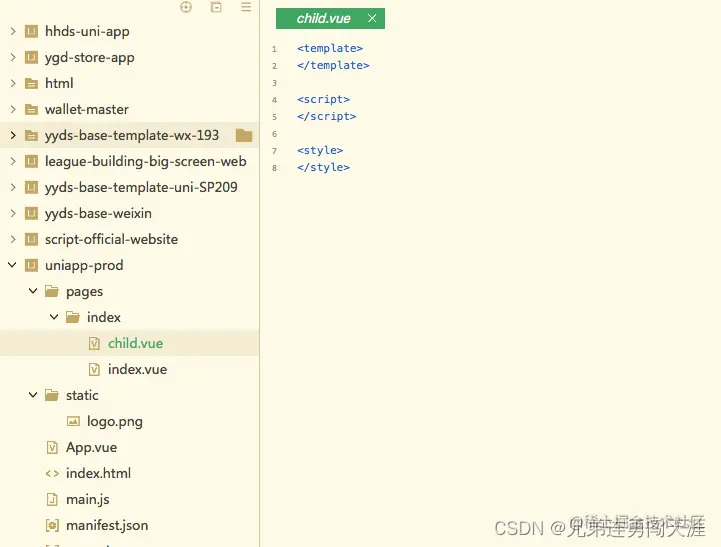
Task: Click the hhds-uni-app project icon
Action: point(31,31)
